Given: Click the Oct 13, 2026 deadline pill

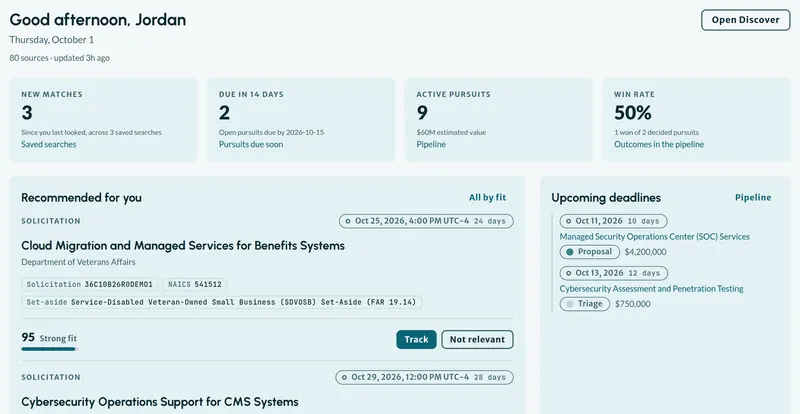Looking at the screenshot, I should pyautogui.click(x=614, y=273).
